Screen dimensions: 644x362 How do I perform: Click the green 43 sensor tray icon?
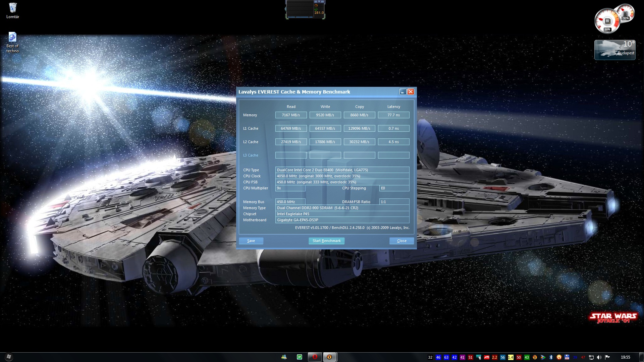(x=527, y=357)
